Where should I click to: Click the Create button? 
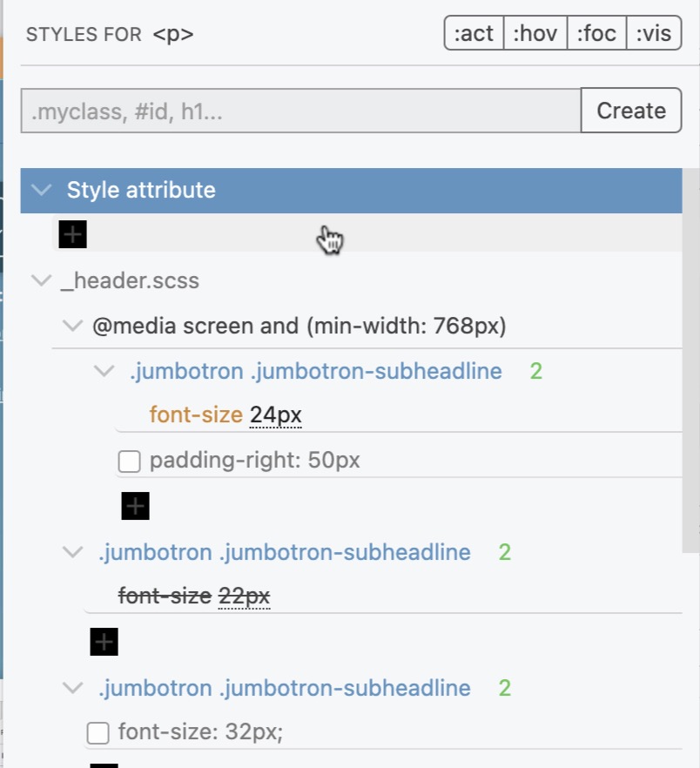631,111
